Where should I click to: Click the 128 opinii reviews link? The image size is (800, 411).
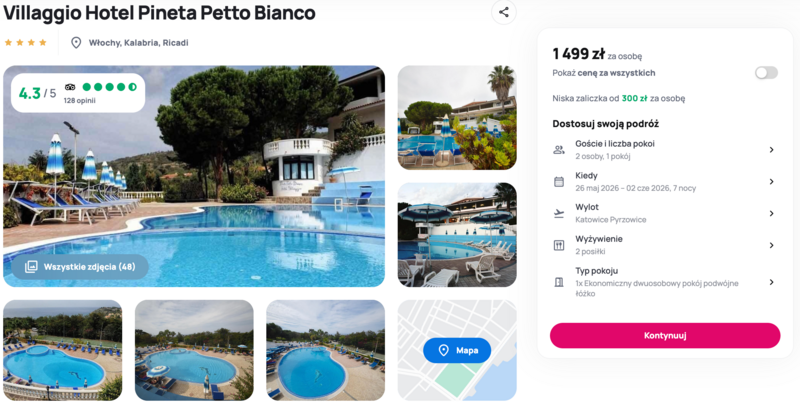(79, 101)
